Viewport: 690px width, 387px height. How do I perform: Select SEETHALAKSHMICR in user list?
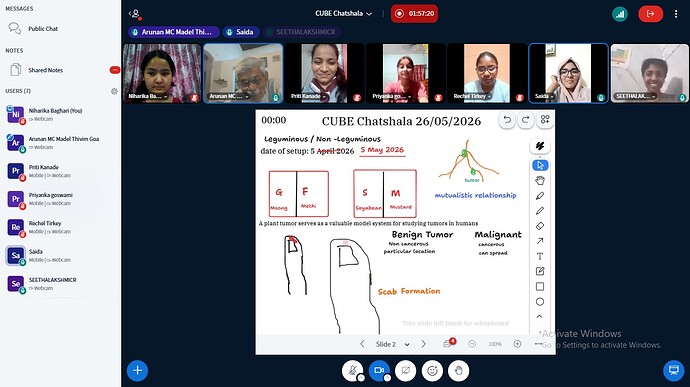click(x=61, y=284)
